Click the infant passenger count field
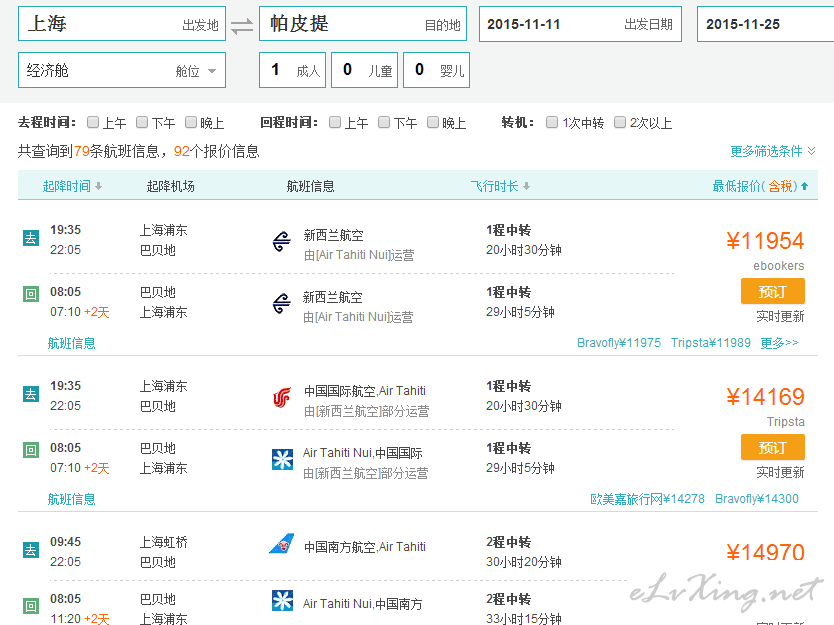 (x=436, y=70)
